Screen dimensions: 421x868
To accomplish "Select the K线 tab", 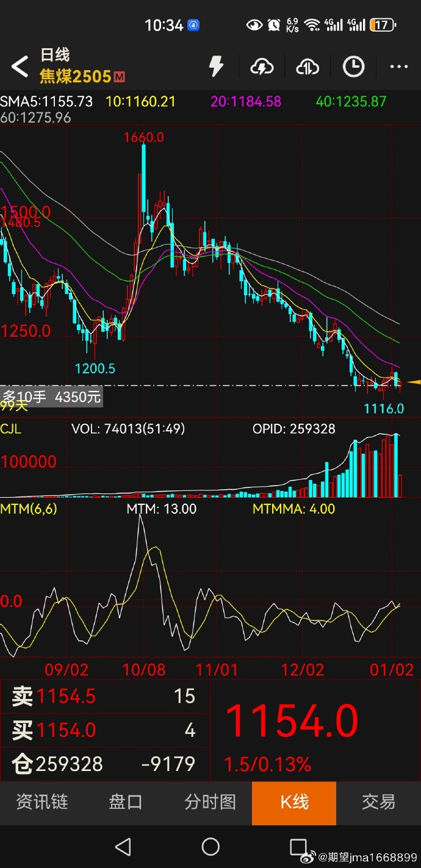I will 294,802.
